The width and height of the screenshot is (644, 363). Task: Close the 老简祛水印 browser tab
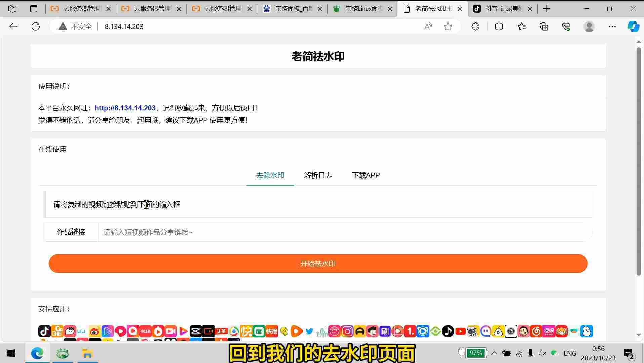pyautogui.click(x=460, y=9)
